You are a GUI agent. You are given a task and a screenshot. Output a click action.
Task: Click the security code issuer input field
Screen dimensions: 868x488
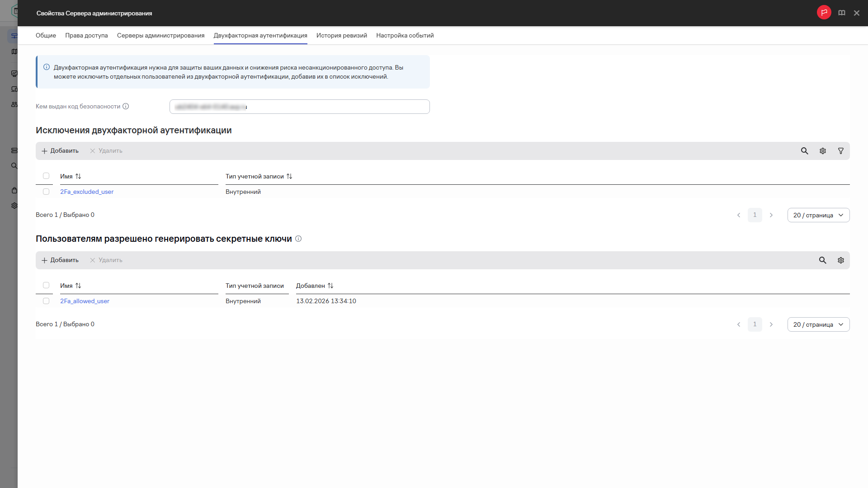coord(299,107)
